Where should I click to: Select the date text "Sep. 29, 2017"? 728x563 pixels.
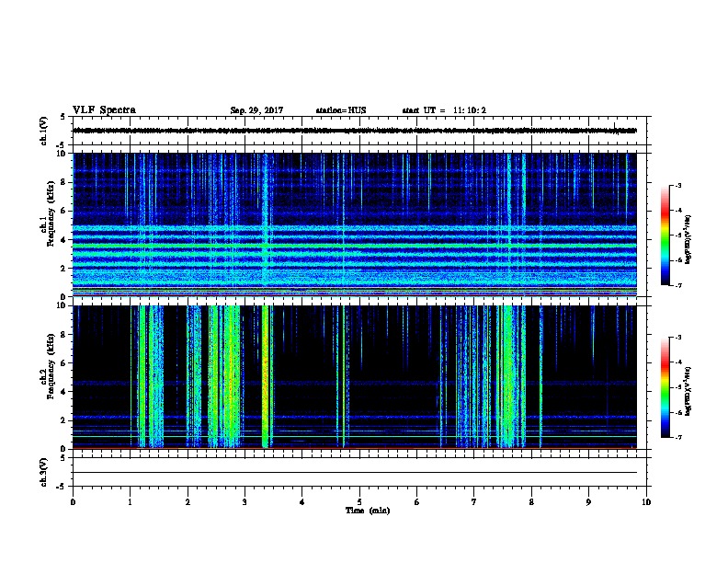click(256, 110)
